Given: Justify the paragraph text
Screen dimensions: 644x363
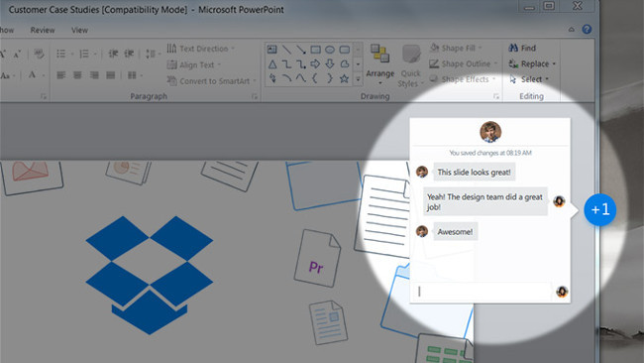Looking at the screenshot, I should coord(111,74).
